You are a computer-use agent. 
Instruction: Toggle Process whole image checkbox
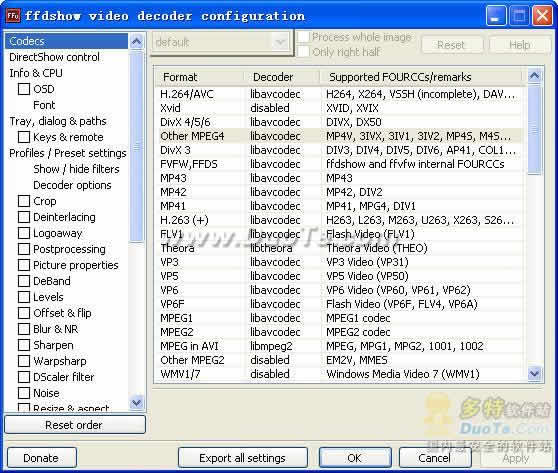(303, 37)
